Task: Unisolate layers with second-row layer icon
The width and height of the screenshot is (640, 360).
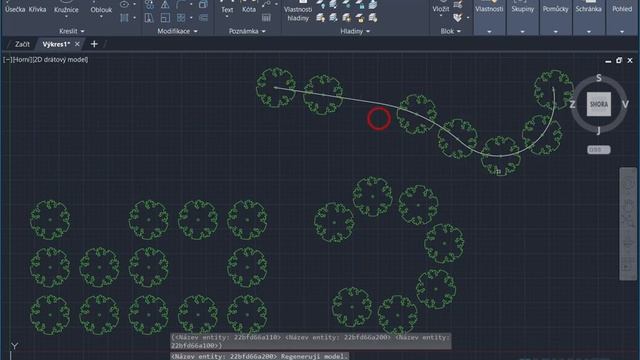Action: click(x=333, y=18)
